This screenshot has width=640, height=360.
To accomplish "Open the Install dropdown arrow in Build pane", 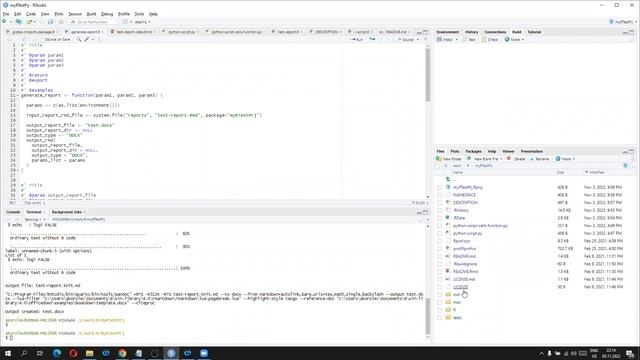I will [456, 40].
